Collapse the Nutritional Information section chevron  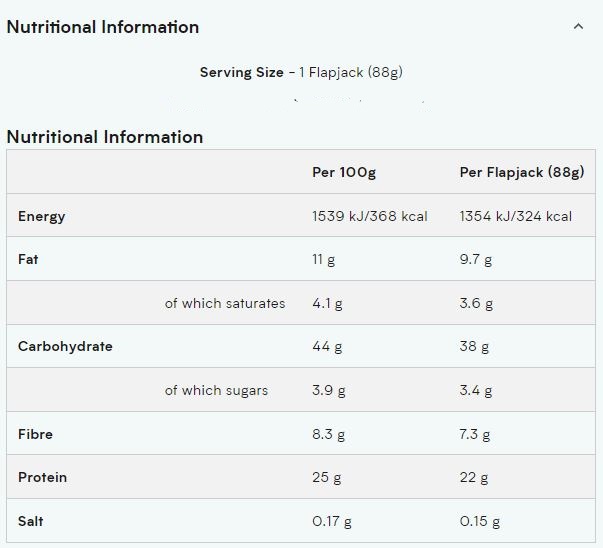578,27
